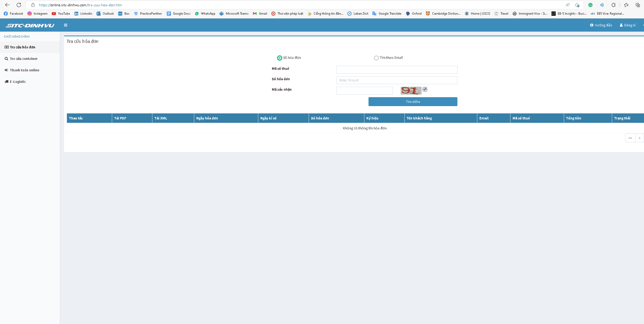
Task: Click the Số hóa đơn input field
Action: click(396, 80)
